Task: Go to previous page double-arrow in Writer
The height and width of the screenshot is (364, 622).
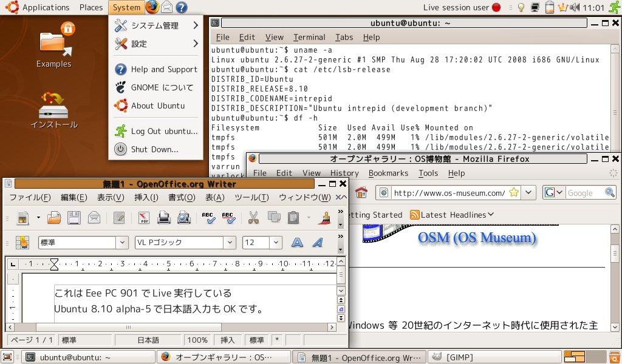Action: point(341,300)
